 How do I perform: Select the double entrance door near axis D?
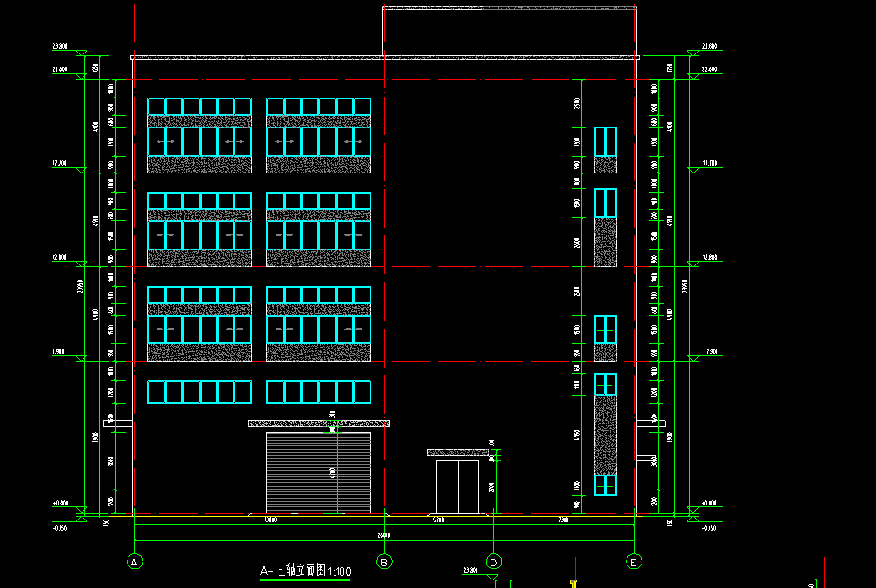[458, 487]
